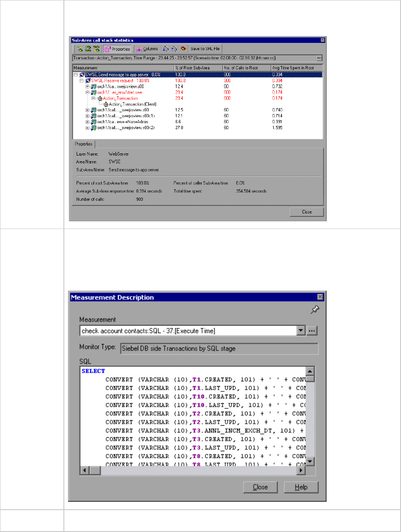Expand the orch1/ca...swejssview.s00 node

[88, 87]
